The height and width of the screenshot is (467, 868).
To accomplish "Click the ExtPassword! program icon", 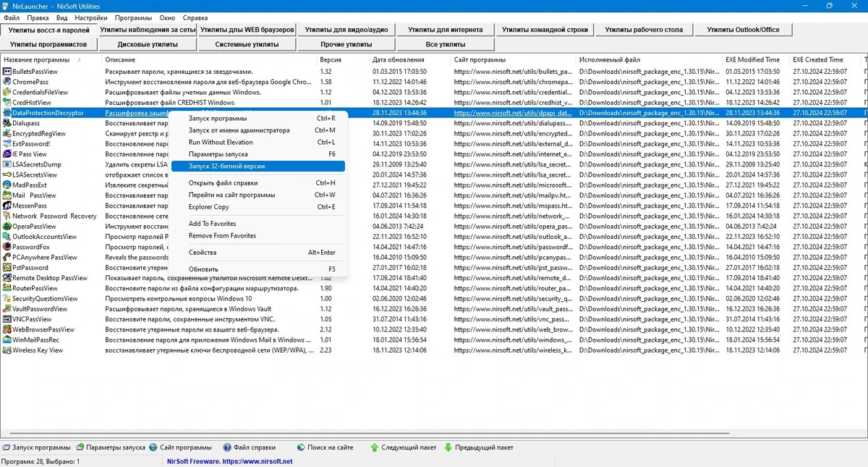I will coord(7,143).
